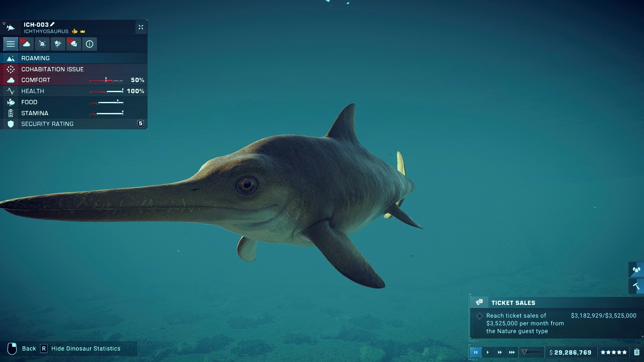
Task: Open the build hammer side button
Action: pyautogui.click(x=636, y=286)
